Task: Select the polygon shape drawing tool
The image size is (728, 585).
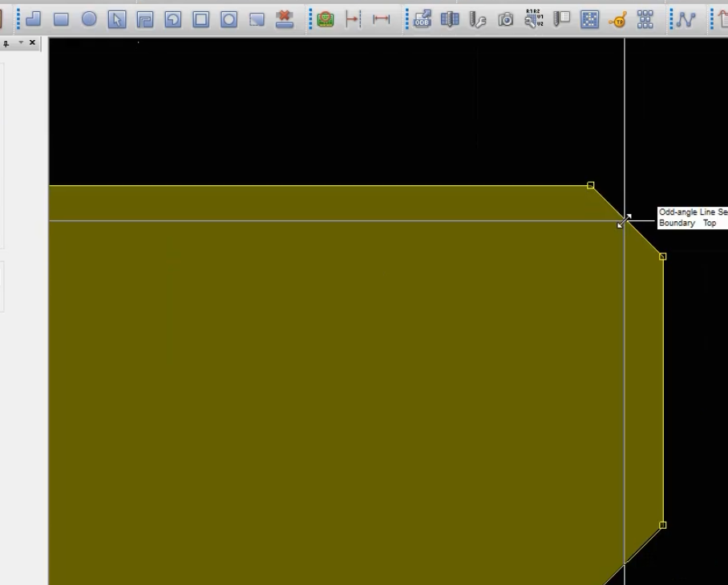Action: tap(34, 19)
